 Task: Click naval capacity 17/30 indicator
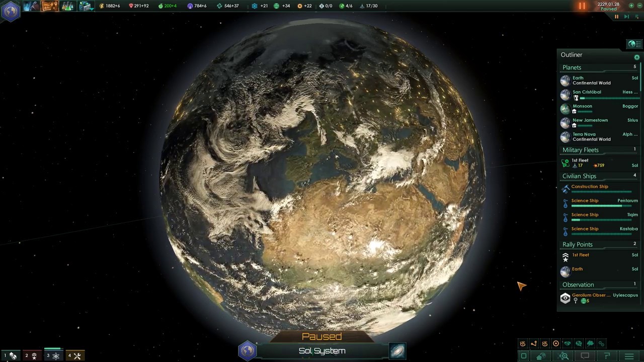coord(369,6)
